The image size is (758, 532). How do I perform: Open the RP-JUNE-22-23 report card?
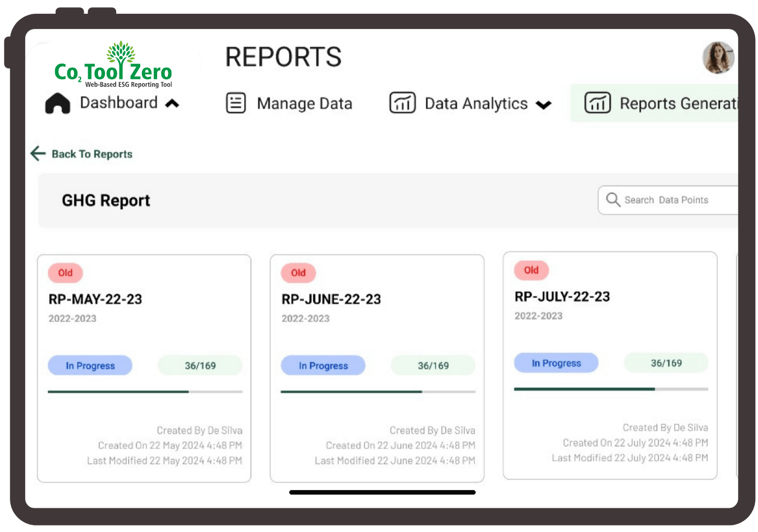[x=377, y=368]
